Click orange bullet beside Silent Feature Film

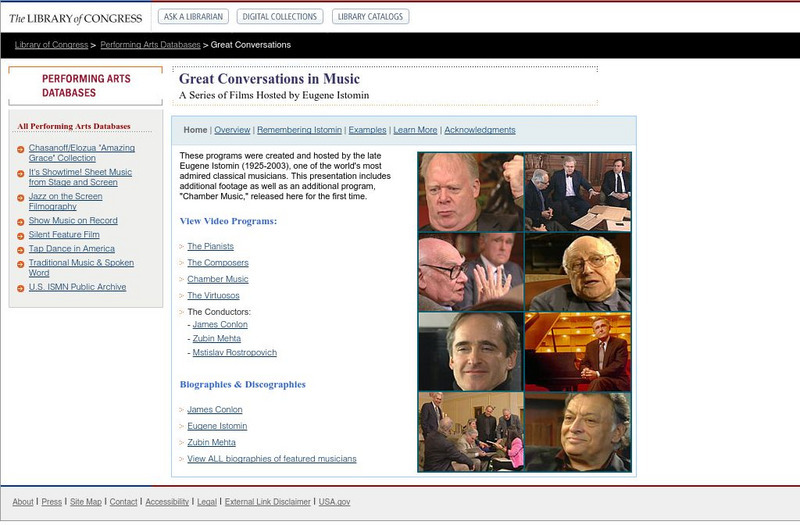tap(20, 236)
